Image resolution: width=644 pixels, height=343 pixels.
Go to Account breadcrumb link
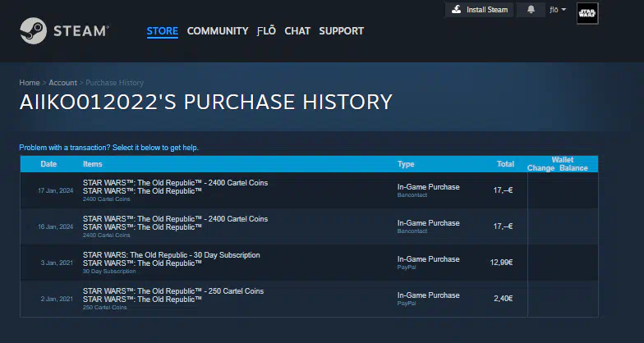[x=62, y=83]
